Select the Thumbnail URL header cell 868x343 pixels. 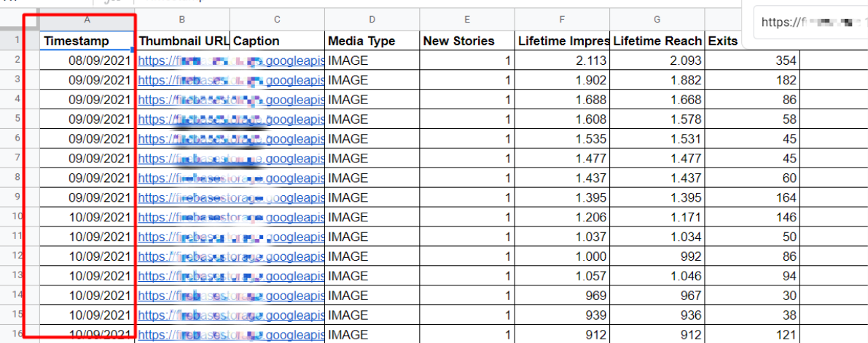183,41
